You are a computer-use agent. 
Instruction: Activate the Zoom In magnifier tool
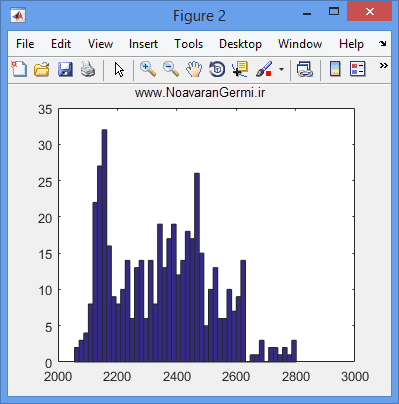point(148,69)
